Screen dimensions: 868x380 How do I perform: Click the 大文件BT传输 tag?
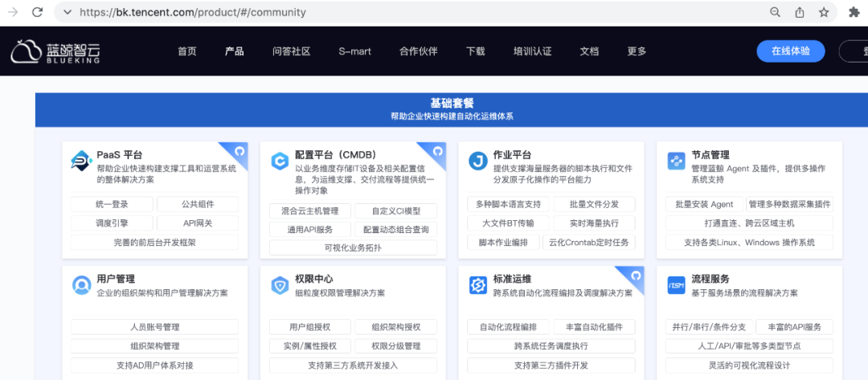508,223
